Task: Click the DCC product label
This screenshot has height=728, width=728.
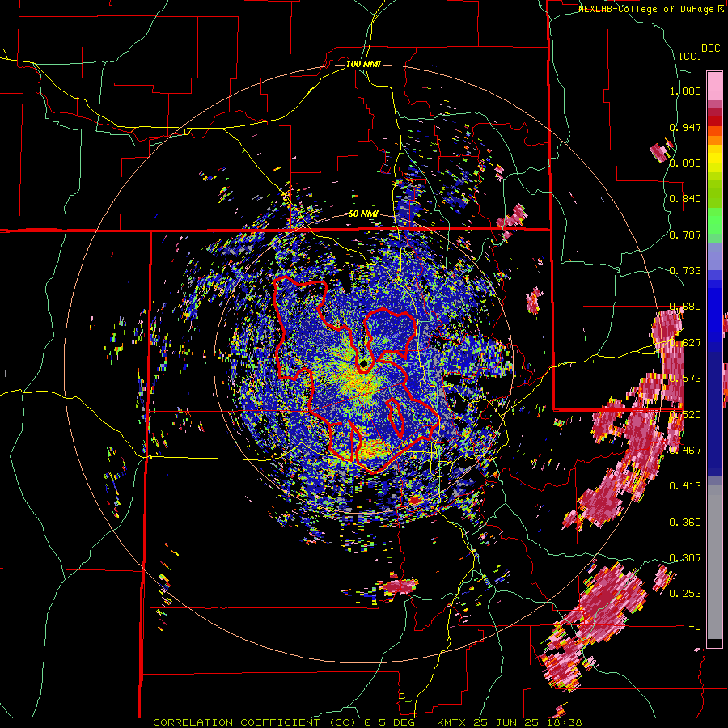Action: coord(710,49)
